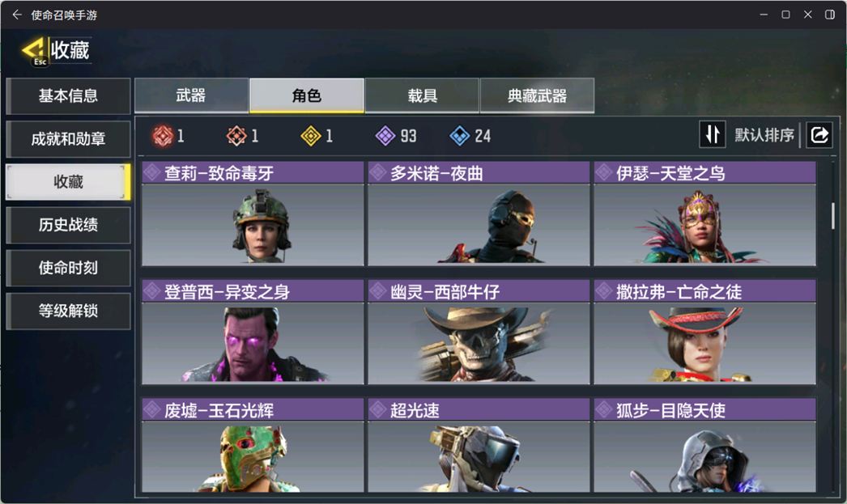
Task: Toggle the sort order arrows icon
Action: click(x=712, y=135)
